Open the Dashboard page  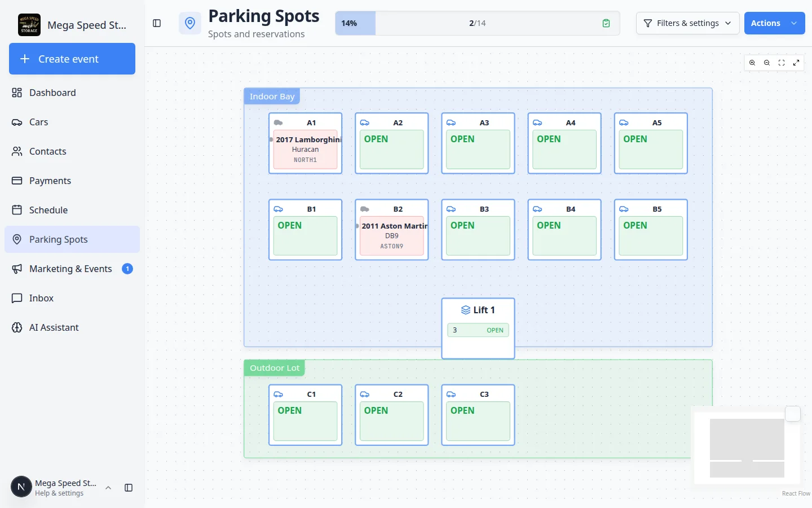click(72, 93)
